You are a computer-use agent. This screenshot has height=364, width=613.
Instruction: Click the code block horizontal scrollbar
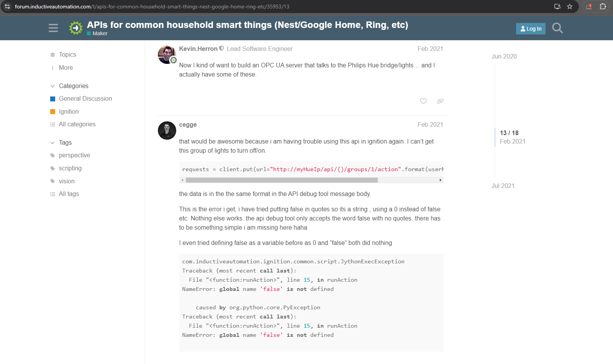[282, 180]
